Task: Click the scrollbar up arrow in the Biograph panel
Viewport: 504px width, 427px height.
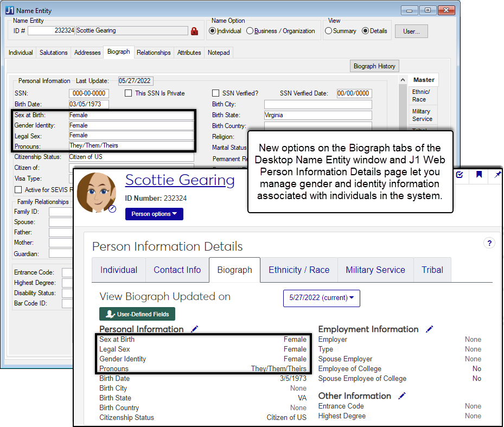Action: coord(403,80)
